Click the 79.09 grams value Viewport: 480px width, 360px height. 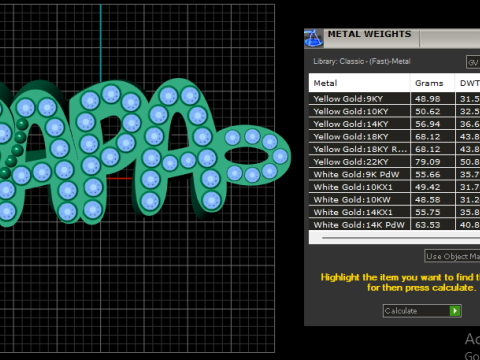coord(428,162)
